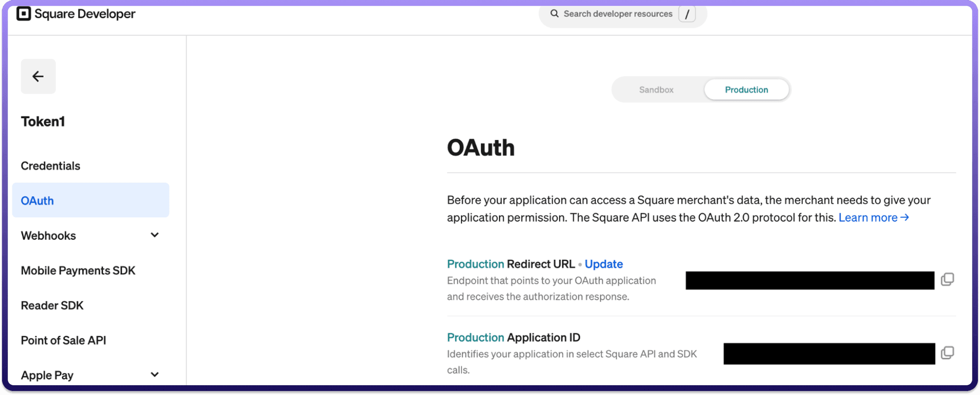Focus the Search developer resources field
Screen dimensions: 980x395
(x=618, y=14)
